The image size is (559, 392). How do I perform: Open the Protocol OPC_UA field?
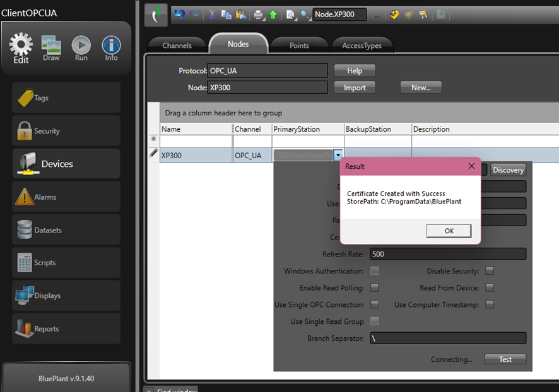268,71
